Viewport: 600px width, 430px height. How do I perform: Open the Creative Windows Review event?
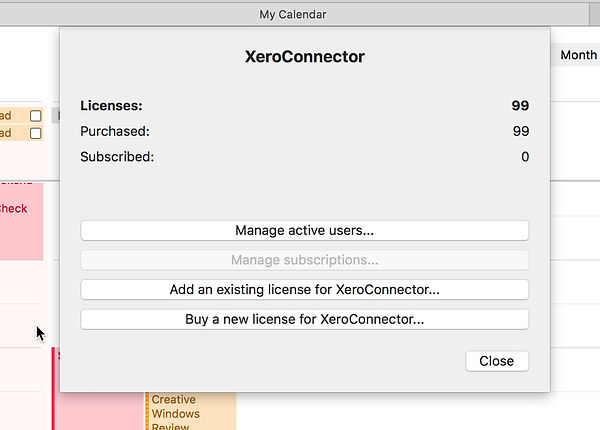pos(191,411)
